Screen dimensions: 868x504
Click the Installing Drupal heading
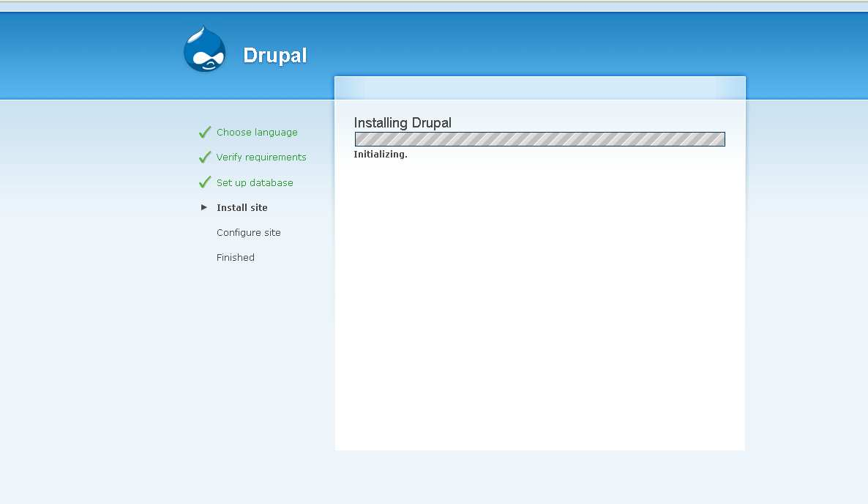(x=403, y=122)
